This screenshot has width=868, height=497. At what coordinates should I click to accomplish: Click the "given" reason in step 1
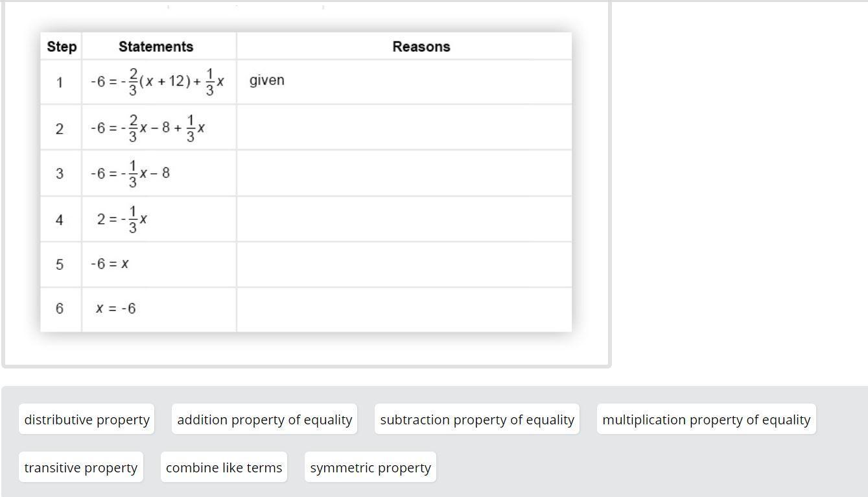tap(267, 80)
